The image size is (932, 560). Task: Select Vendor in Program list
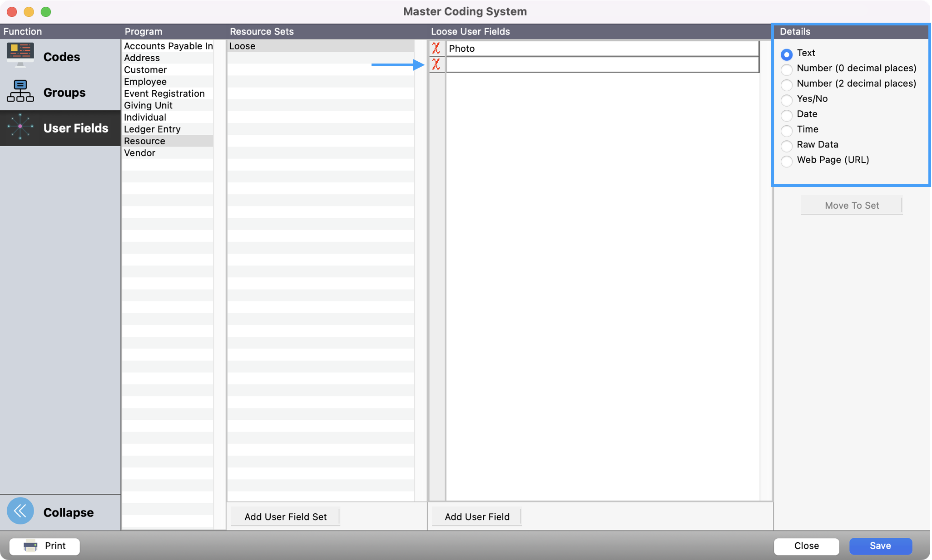(x=140, y=153)
